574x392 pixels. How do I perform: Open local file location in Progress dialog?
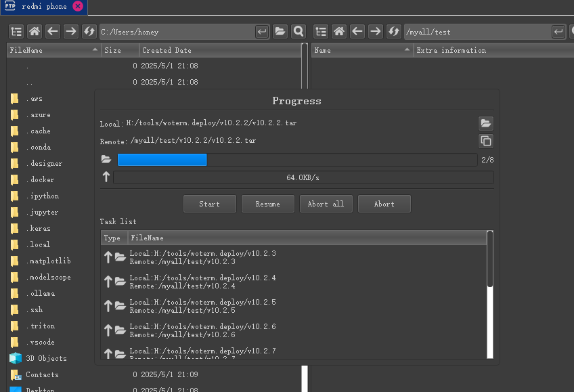(485, 123)
